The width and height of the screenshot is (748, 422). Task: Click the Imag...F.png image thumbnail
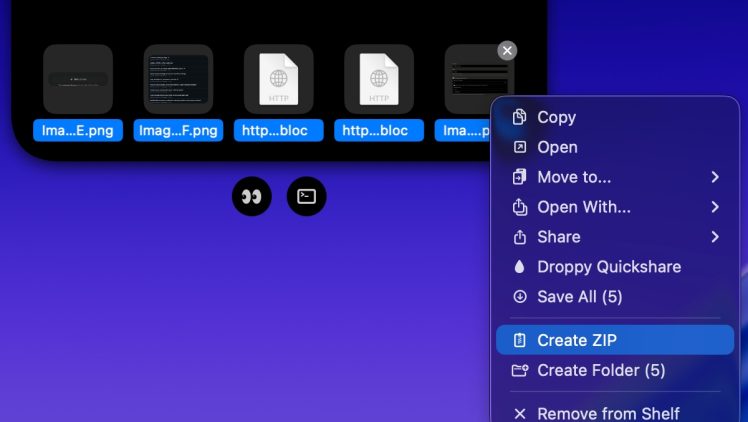point(178,79)
